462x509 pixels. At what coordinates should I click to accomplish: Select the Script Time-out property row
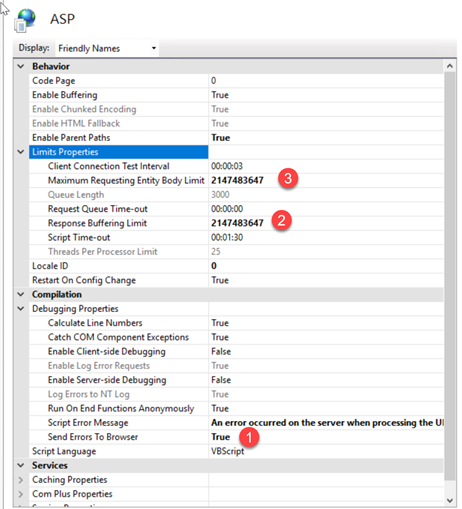[236, 237]
